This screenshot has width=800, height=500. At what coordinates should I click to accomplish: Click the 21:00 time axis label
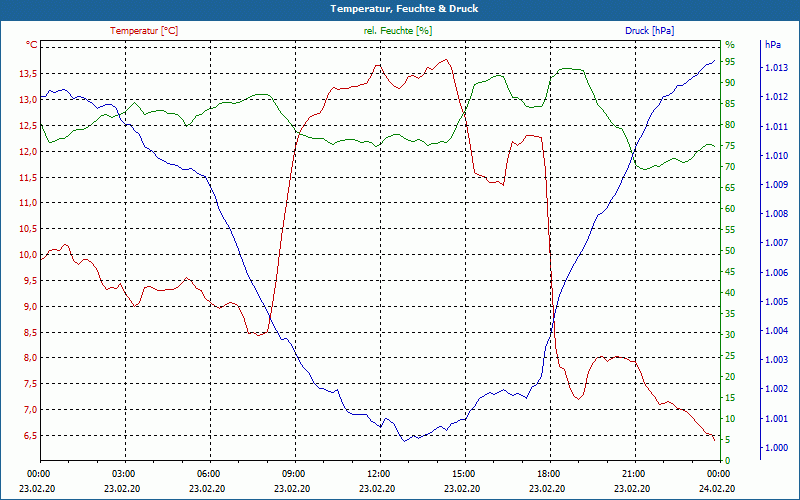(x=633, y=473)
